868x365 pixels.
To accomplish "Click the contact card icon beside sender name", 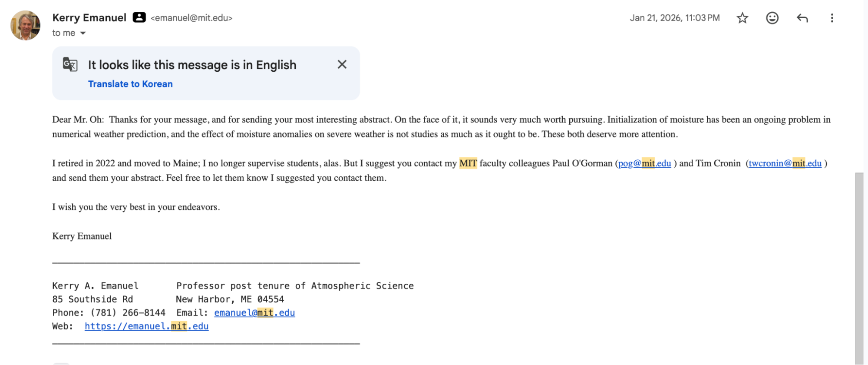I will [139, 17].
